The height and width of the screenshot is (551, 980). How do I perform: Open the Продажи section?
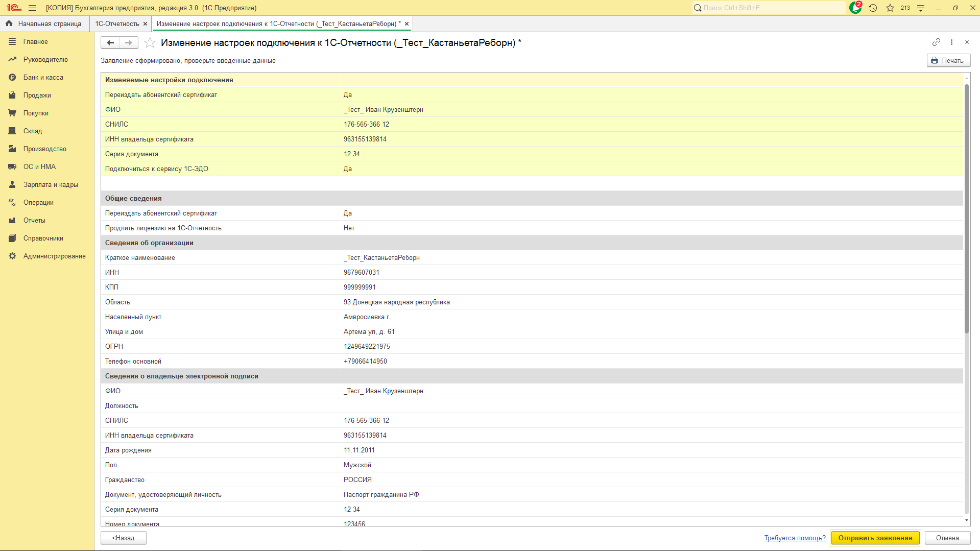click(x=37, y=95)
